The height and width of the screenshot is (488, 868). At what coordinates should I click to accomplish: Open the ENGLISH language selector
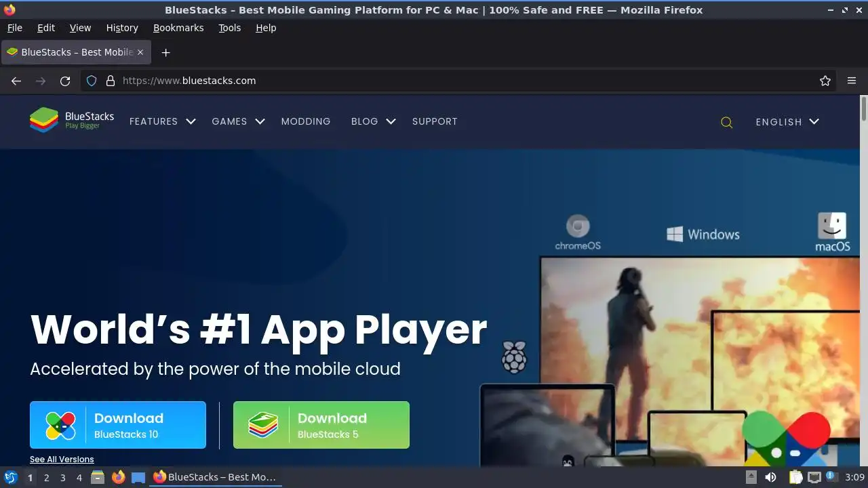(787, 122)
